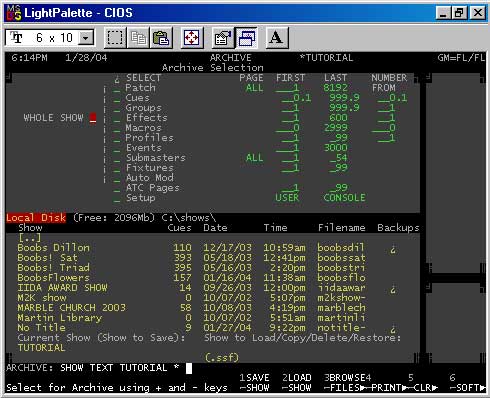Image resolution: width=490 pixels, height=398 pixels.
Task: Click the (.ssf) filename extension text
Action: coord(222,358)
